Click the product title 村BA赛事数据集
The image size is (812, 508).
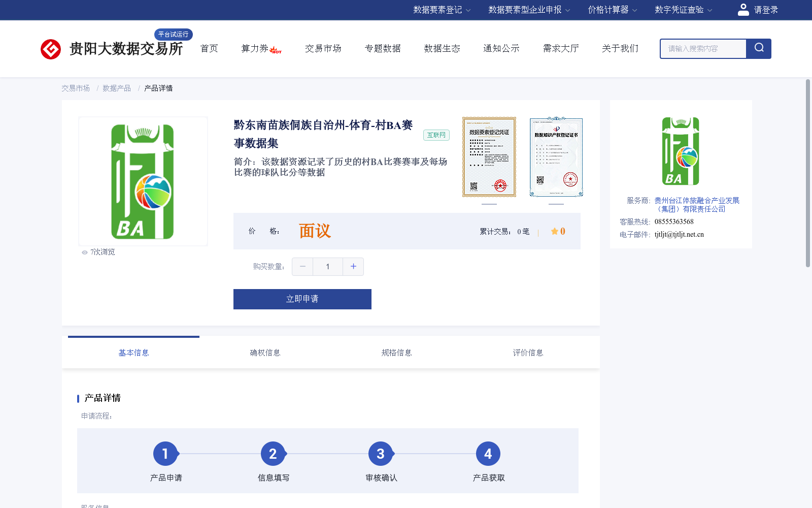pos(323,134)
